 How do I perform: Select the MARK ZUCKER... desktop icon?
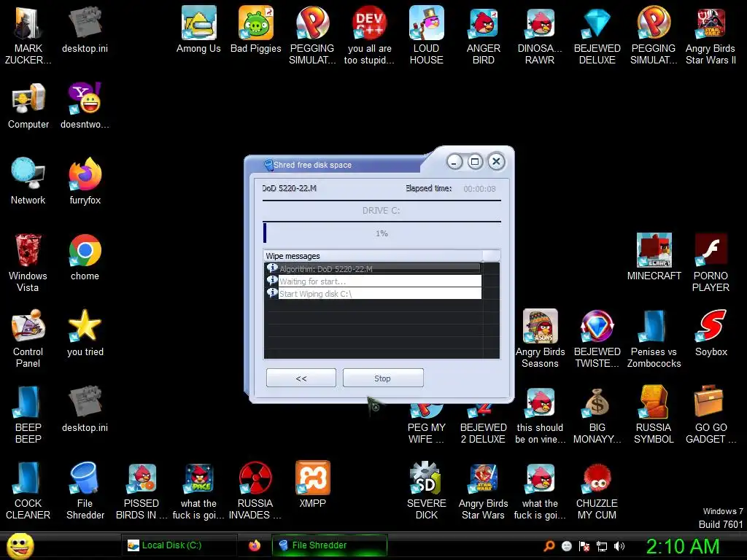28,35
